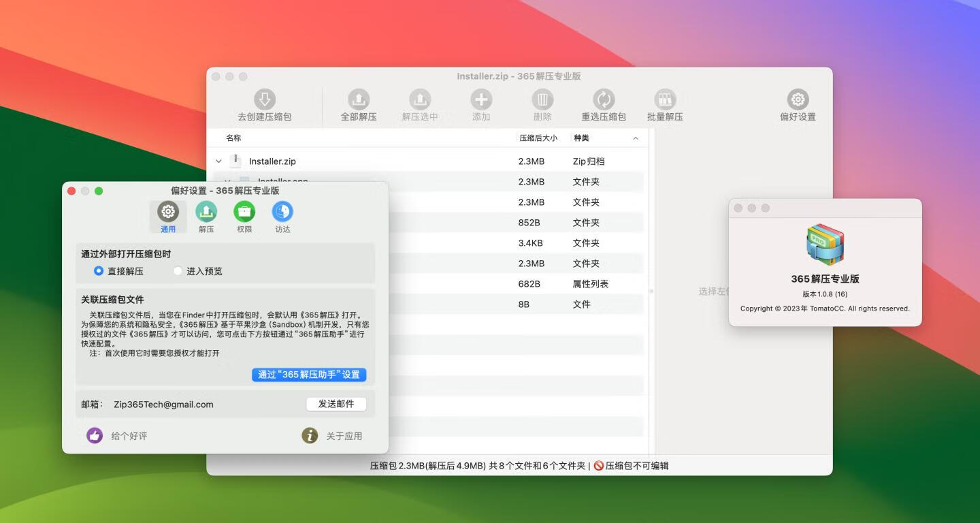Click the 名称 column header
The width and height of the screenshot is (980, 523).
(x=233, y=138)
